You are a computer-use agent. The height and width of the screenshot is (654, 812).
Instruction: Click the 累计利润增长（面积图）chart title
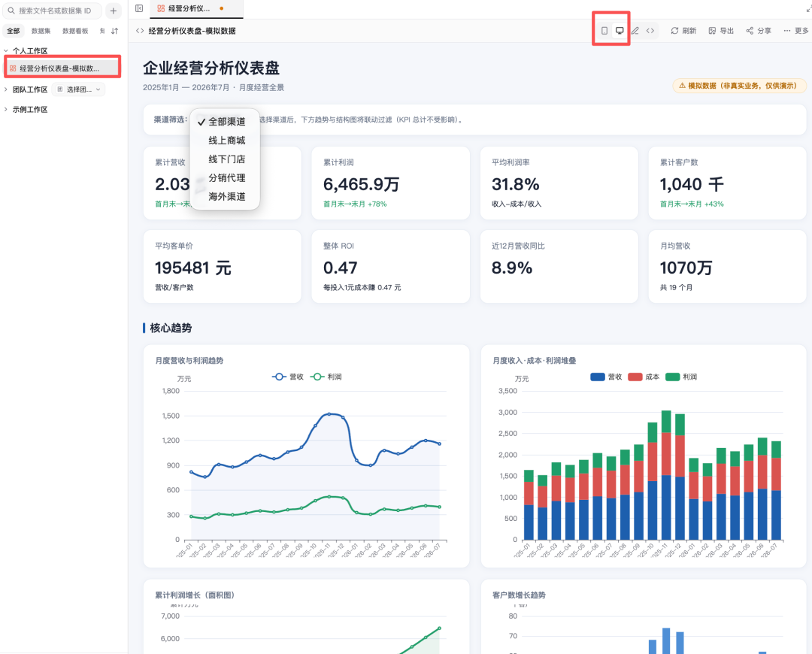click(x=196, y=595)
